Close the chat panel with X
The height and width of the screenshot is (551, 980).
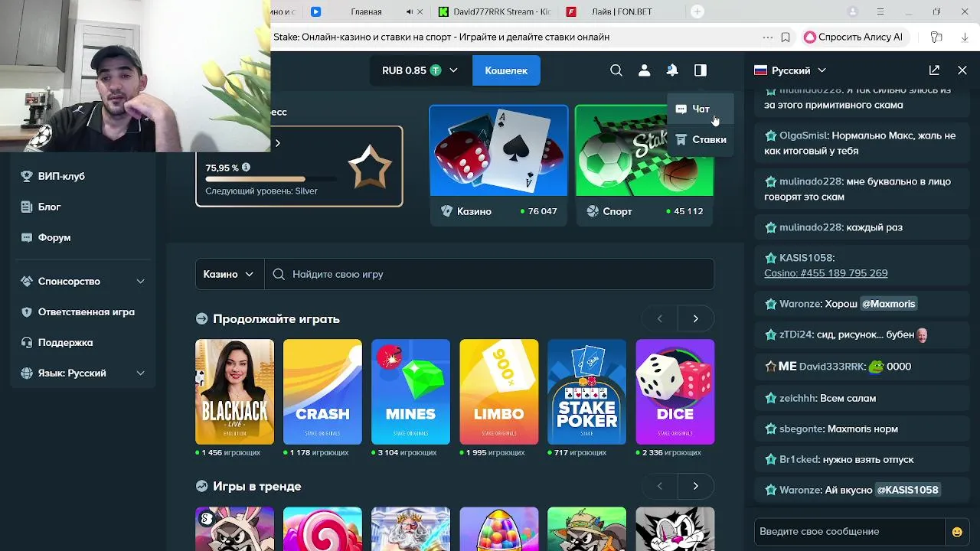click(x=962, y=70)
